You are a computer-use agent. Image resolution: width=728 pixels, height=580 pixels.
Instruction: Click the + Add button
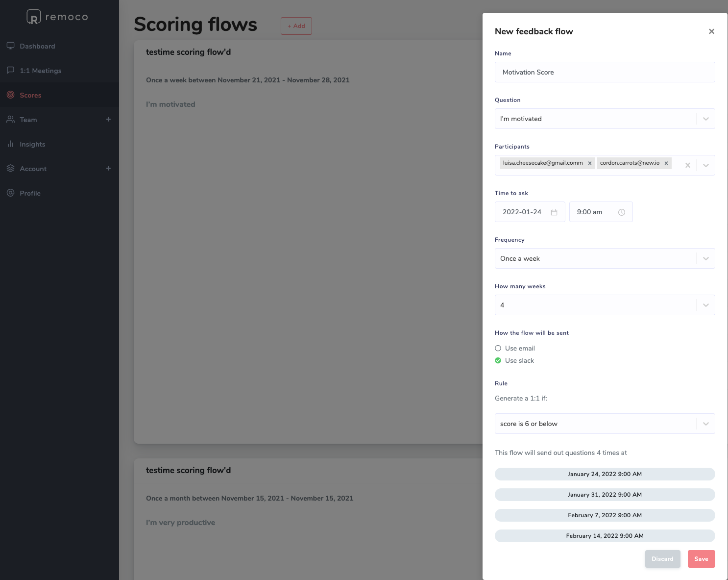click(296, 26)
